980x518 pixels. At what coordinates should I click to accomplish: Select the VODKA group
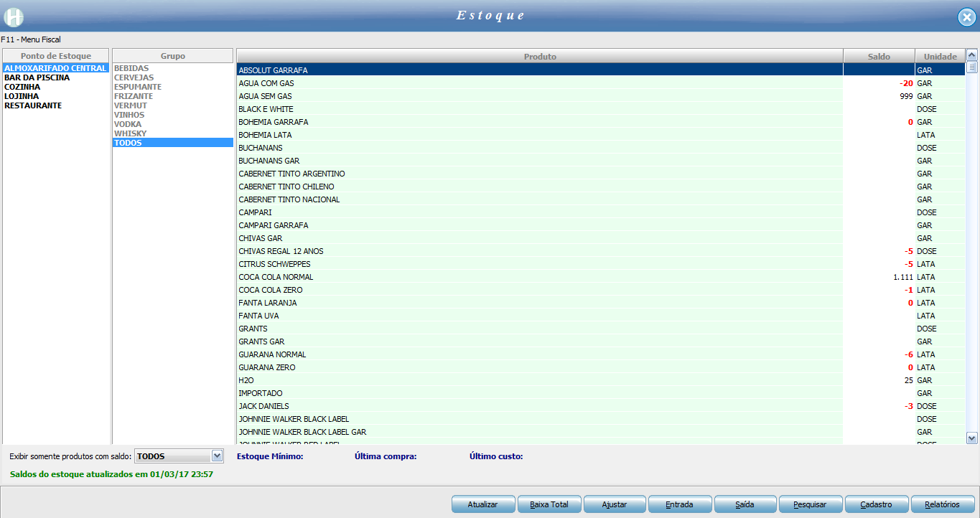(173, 124)
